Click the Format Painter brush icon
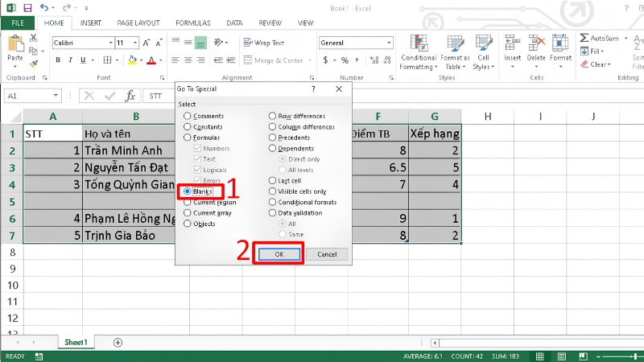This screenshot has width=644, height=362. [34, 64]
